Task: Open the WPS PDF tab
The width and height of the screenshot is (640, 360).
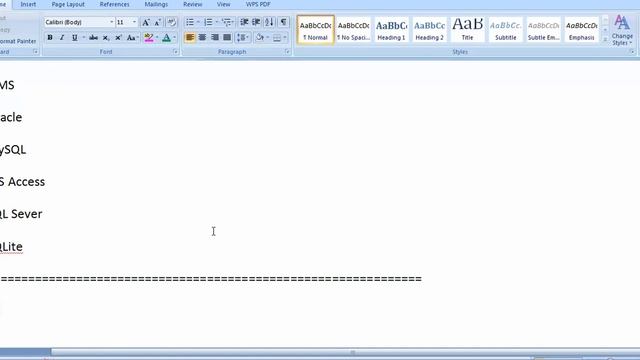Action: tap(258, 4)
